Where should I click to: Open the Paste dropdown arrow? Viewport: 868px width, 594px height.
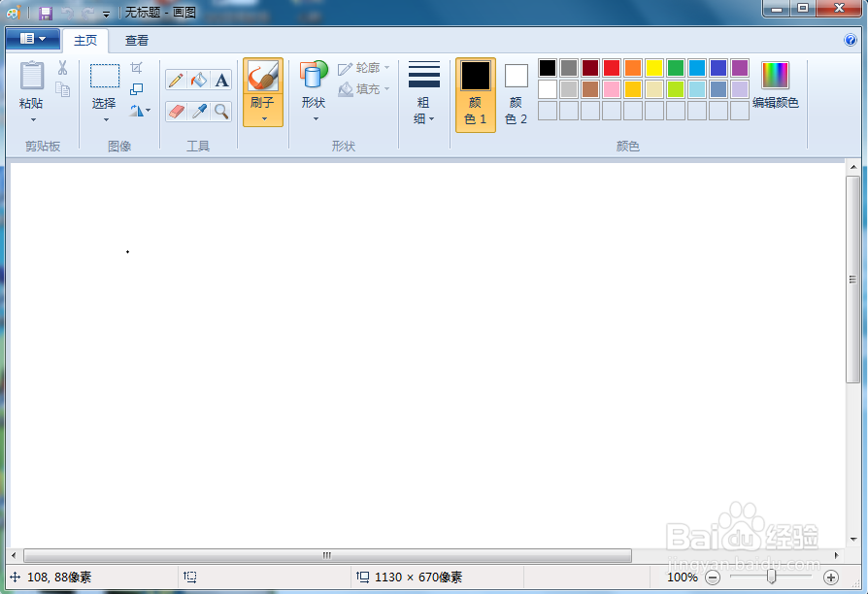click(33, 119)
